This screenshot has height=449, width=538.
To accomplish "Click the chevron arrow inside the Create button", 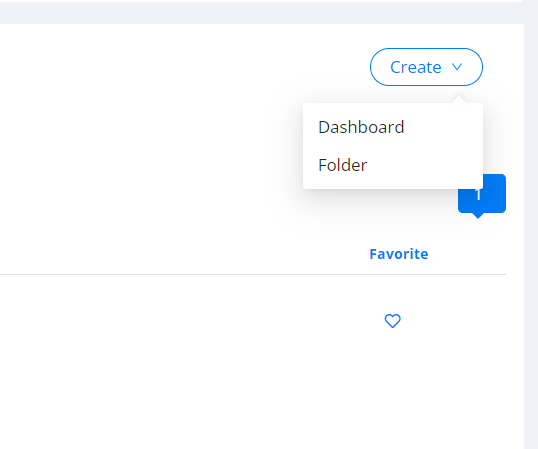I will click(x=457, y=67).
